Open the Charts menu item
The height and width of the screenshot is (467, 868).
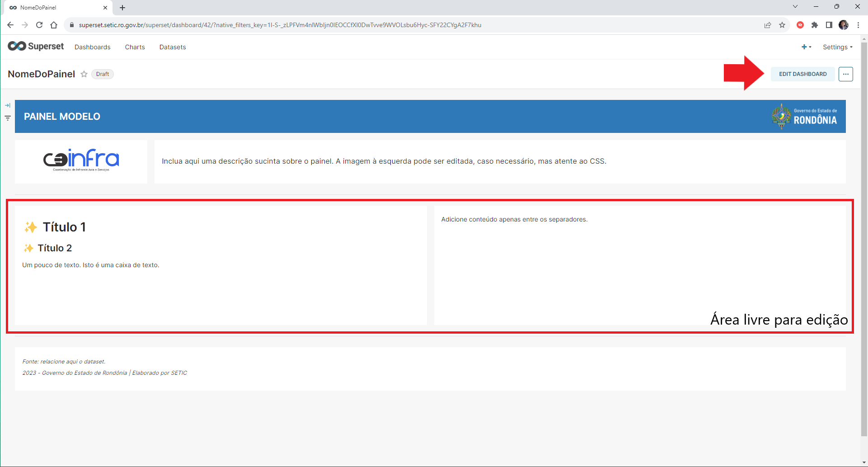(135, 47)
